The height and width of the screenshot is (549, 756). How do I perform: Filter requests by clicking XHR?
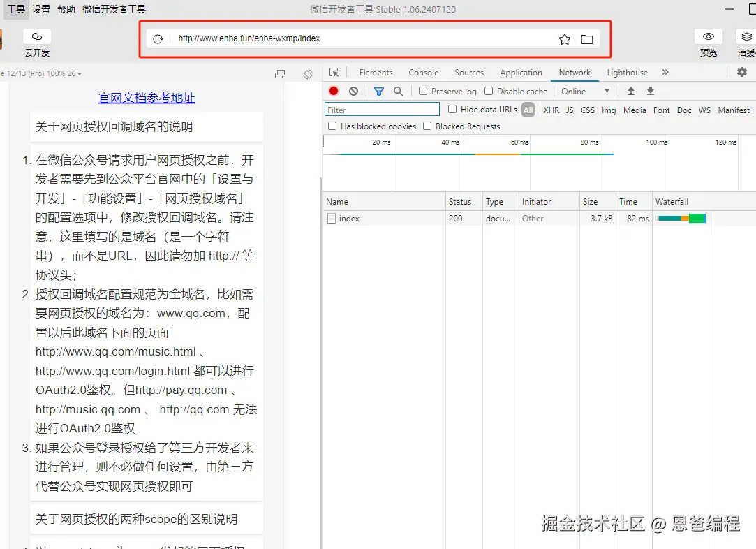click(x=551, y=110)
